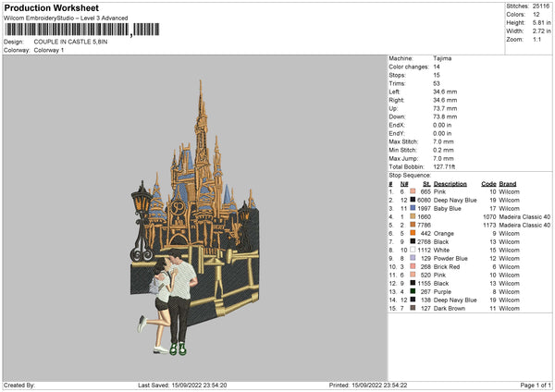
Task: Click the Brand column header
Action: (508, 183)
